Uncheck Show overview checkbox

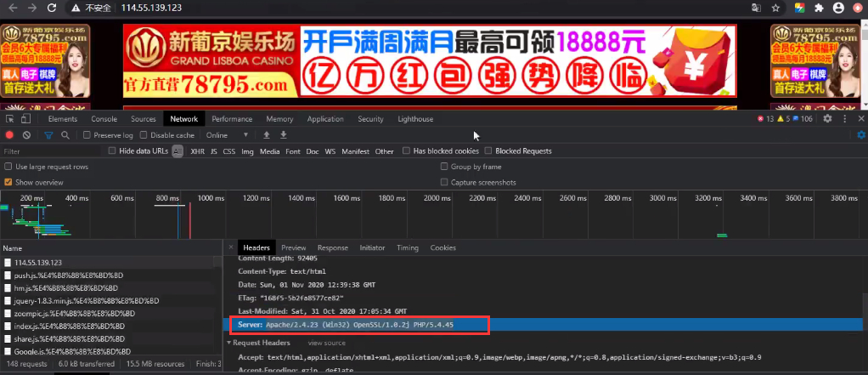8,183
